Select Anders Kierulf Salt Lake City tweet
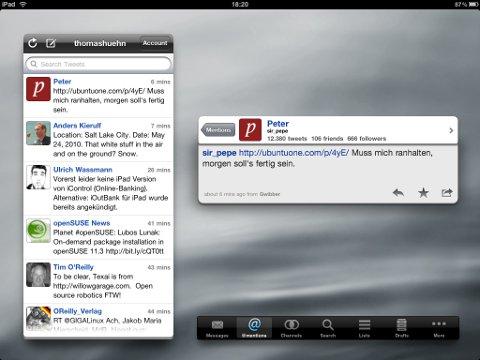Screen dimensions: 480x360 tap(98, 140)
